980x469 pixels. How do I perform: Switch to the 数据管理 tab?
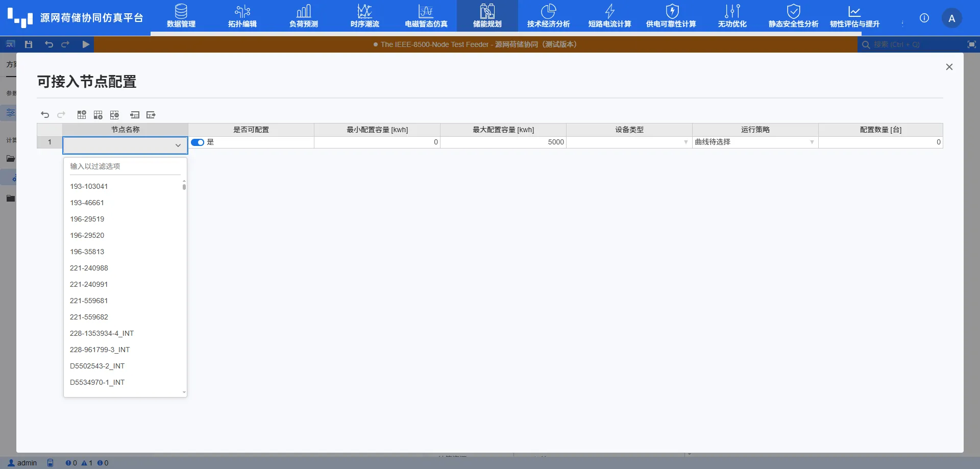pyautogui.click(x=181, y=16)
